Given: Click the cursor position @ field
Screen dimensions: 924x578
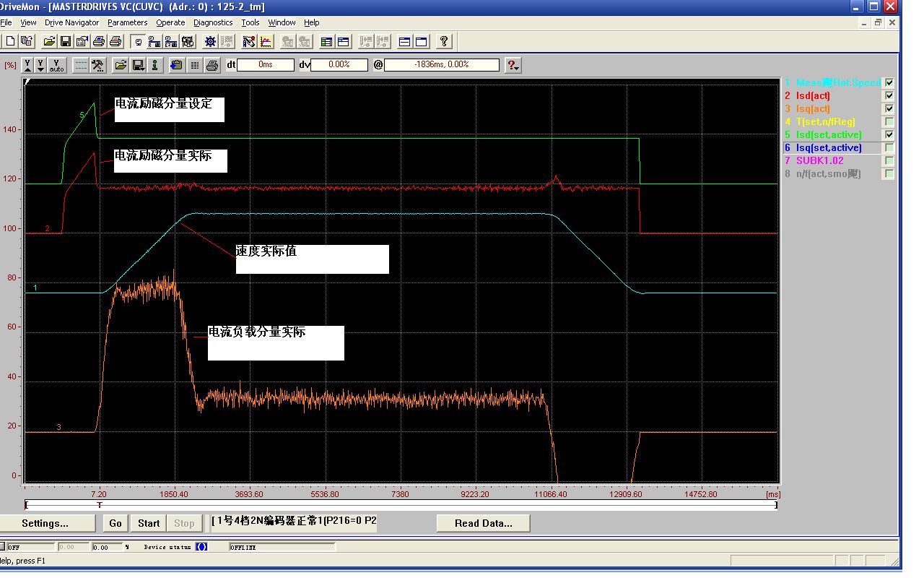Looking at the screenshot, I should [x=442, y=65].
